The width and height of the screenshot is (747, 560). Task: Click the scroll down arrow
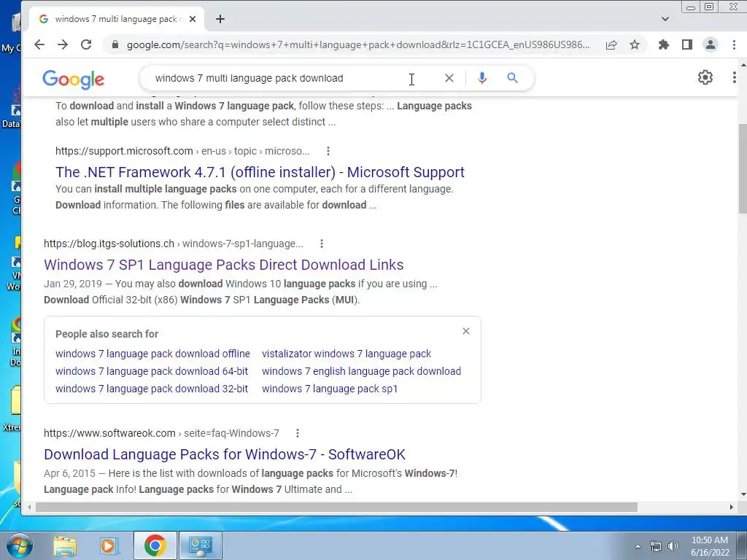(x=742, y=494)
